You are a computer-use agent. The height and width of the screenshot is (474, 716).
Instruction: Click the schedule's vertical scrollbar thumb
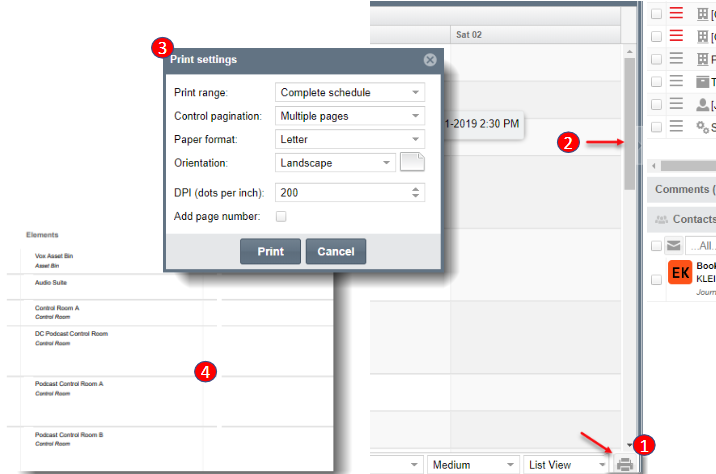(630, 123)
